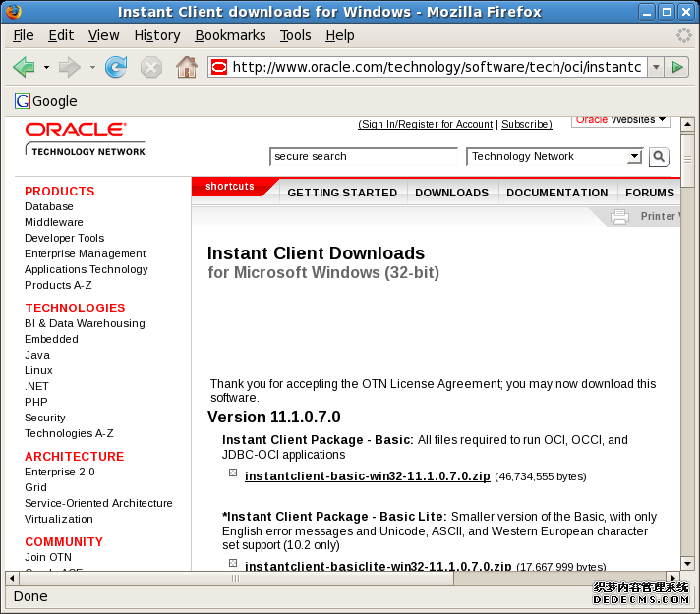The width and height of the screenshot is (700, 614).
Task: Click the secure search input field
Action: pos(364,157)
